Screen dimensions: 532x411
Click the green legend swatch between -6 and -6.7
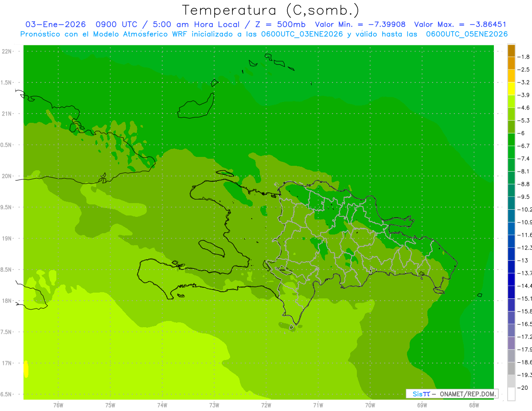(x=511, y=140)
